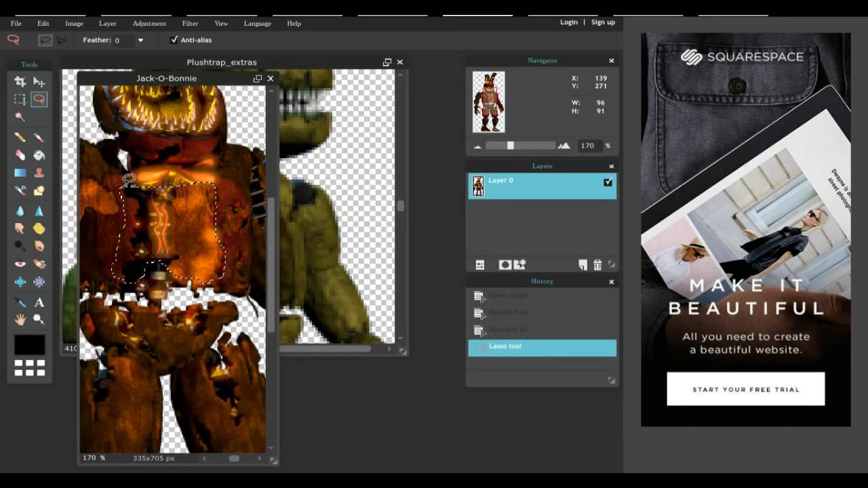
Task: Choose the Hand tool
Action: click(x=20, y=319)
